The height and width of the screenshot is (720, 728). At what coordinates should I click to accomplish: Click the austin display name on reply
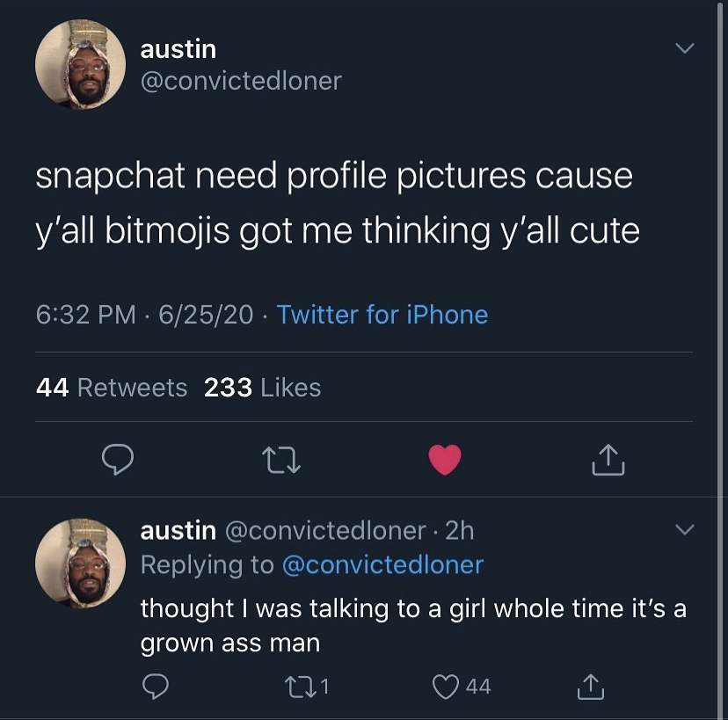178,530
